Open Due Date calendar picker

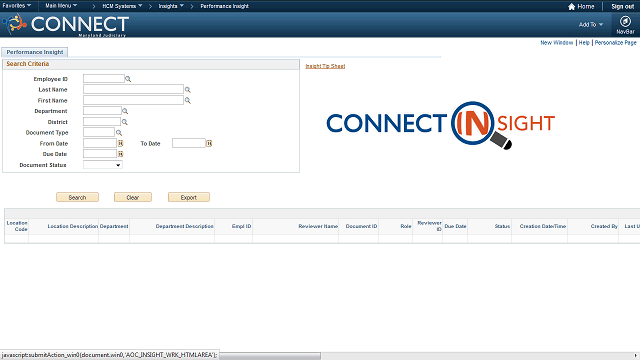pyautogui.click(x=120, y=154)
